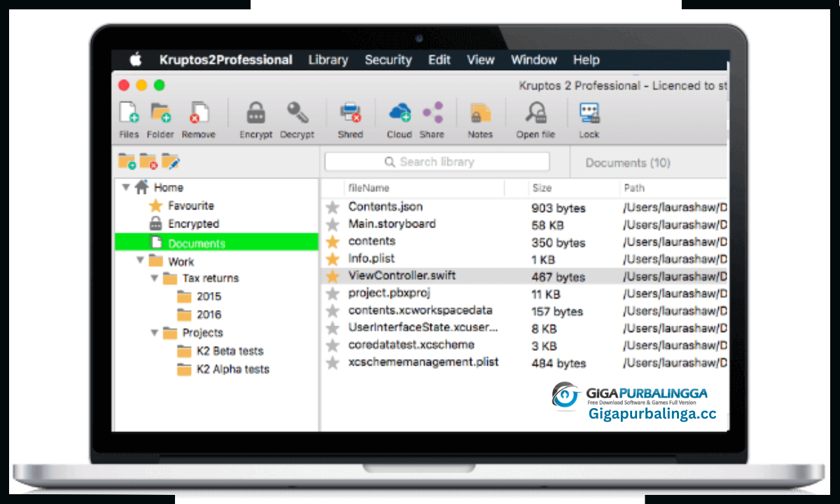This screenshot has width=840, height=504.
Task: Collapse the Projects folder triangle
Action: coord(154,332)
